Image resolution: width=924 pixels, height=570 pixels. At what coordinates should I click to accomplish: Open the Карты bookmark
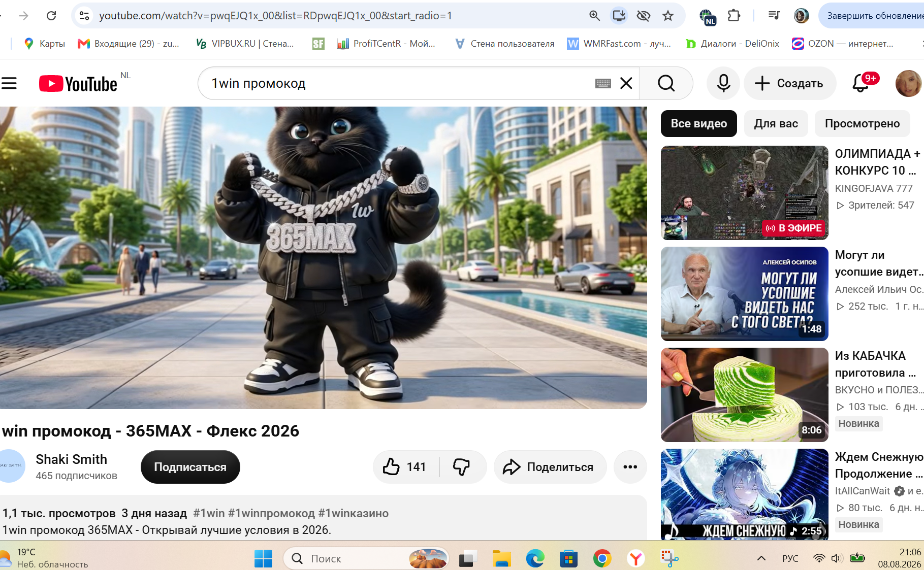44,44
